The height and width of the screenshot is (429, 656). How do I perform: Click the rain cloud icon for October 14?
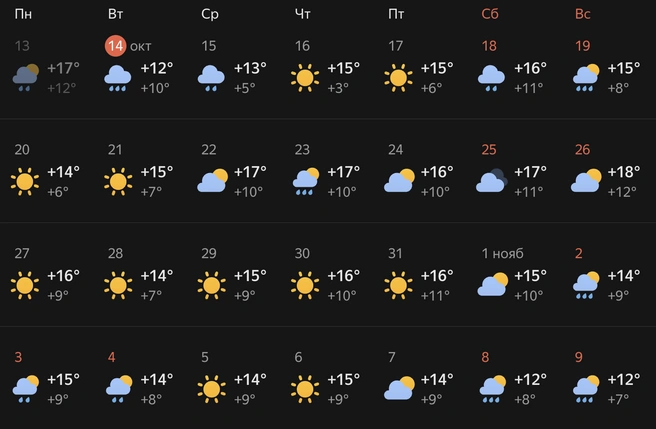tap(120, 77)
